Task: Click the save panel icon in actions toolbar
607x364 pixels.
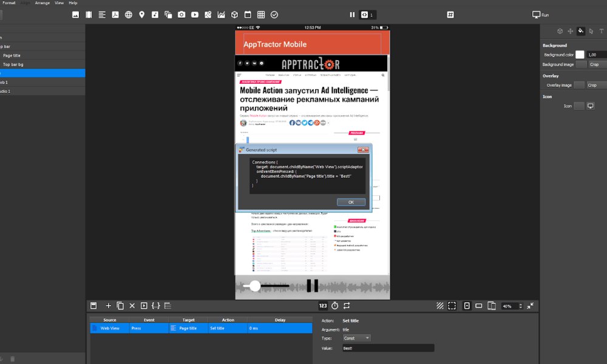Action: [x=93, y=306]
